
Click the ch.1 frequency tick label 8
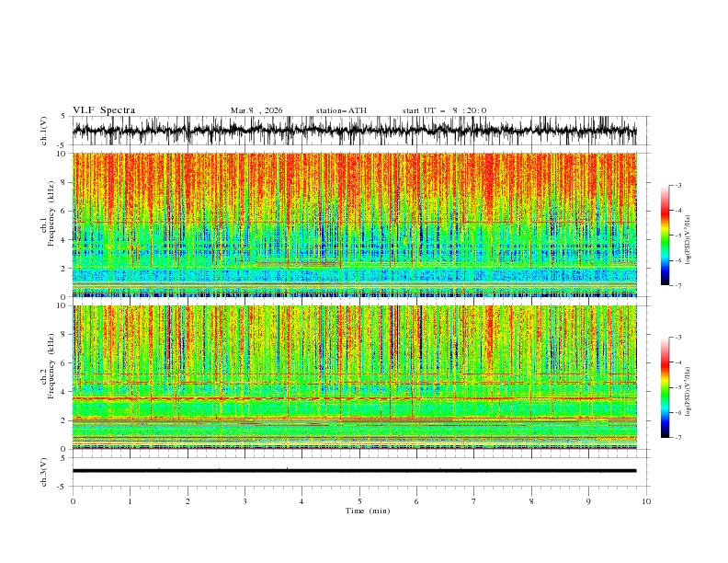(x=64, y=182)
